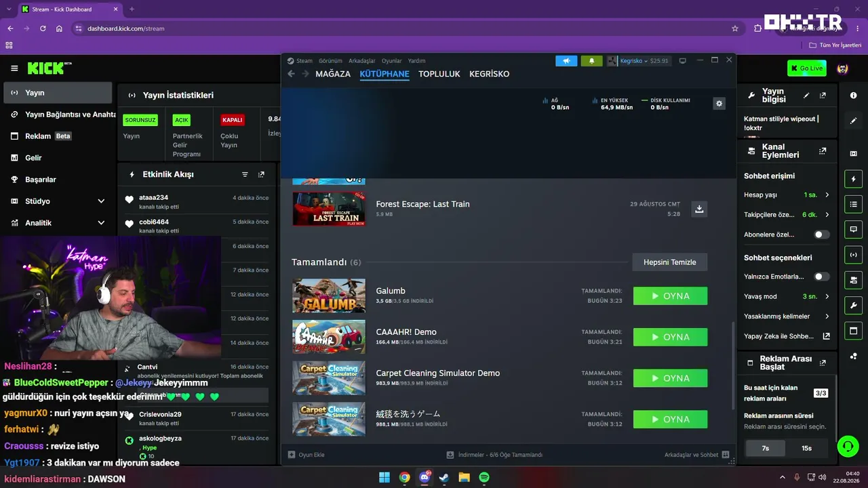Image resolution: width=868 pixels, height=488 pixels.
Task: Toggle the Abonelere özel chat switch
Action: 822,235
